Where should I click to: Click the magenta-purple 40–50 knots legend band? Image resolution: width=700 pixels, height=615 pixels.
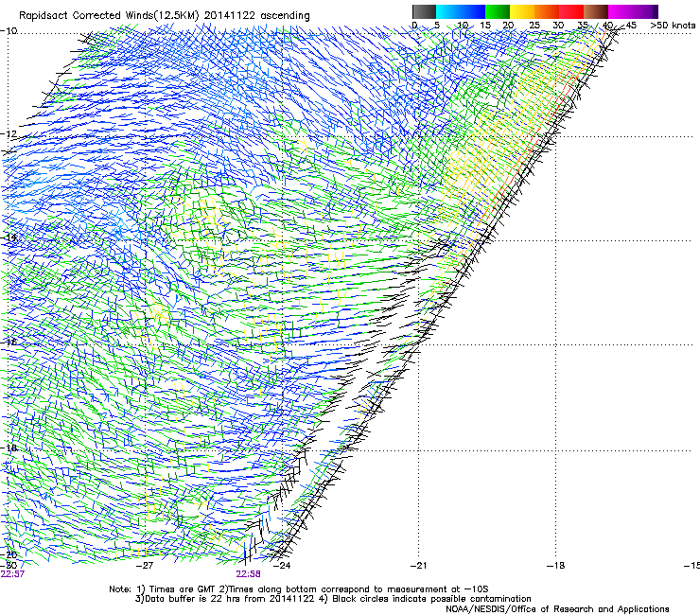click(633, 11)
